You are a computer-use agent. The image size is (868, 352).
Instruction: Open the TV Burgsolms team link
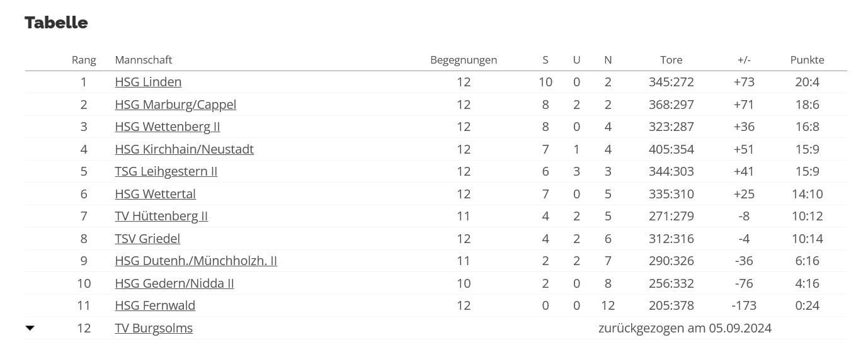click(x=154, y=328)
